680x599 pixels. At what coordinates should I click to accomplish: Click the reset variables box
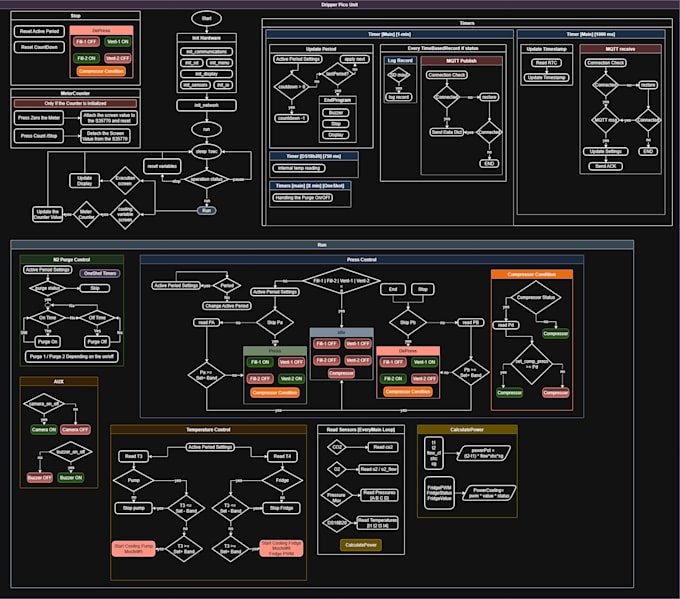[x=162, y=166]
